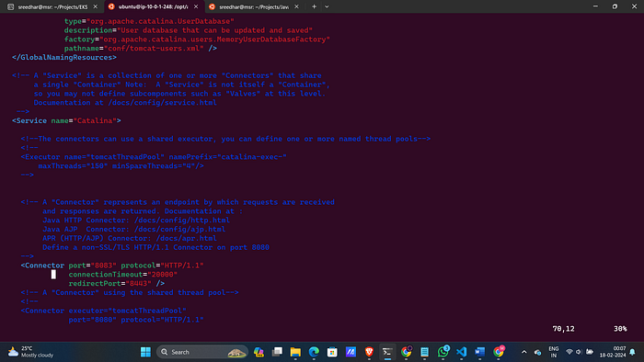644x362 pixels.
Task: Launch Brave browser from the taskbar
Action: click(x=369, y=352)
